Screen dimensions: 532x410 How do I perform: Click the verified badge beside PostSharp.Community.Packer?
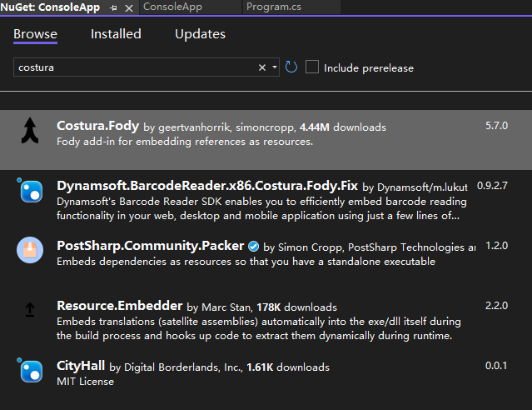253,247
